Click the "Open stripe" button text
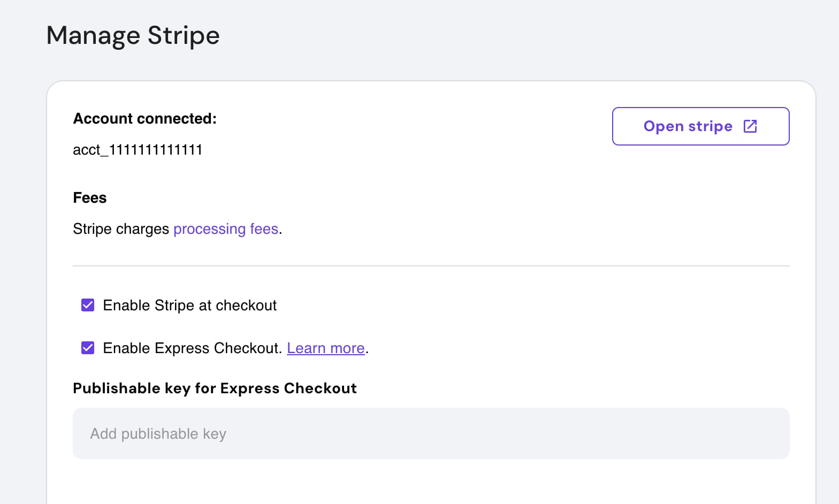 point(688,126)
